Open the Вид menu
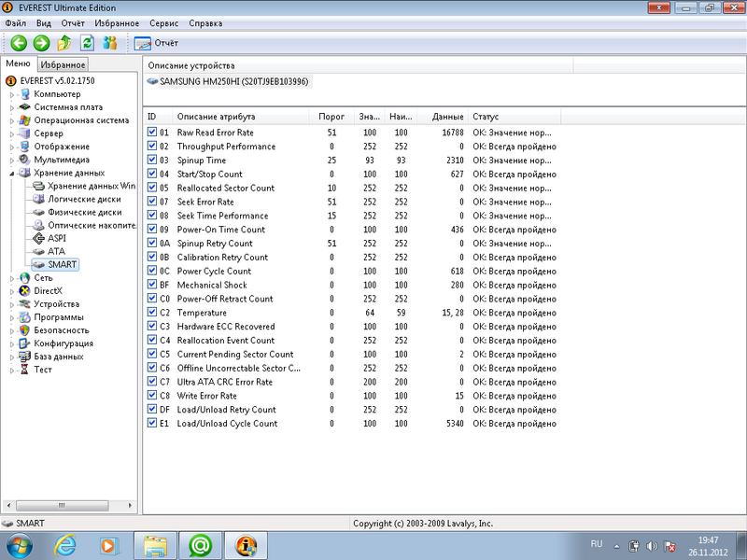Image resolution: width=747 pixels, height=560 pixels. 44,23
